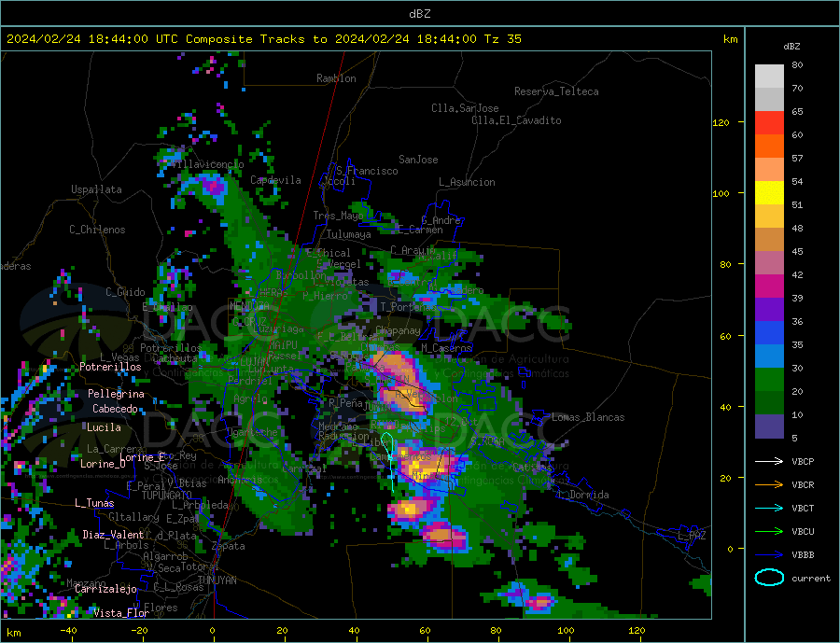Screen dimensions: 840x643
Task: Click the white Diaz_Valent label
Action: [113, 535]
